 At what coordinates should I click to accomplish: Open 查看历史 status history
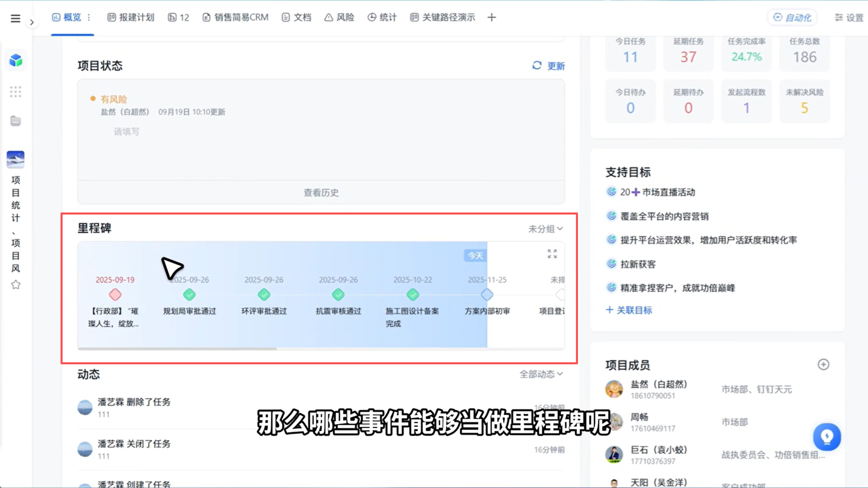(321, 192)
